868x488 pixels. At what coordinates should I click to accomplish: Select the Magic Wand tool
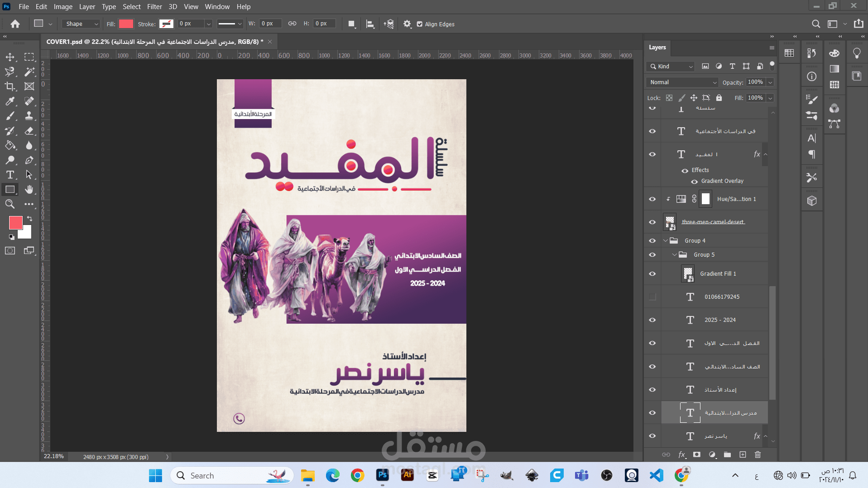29,72
